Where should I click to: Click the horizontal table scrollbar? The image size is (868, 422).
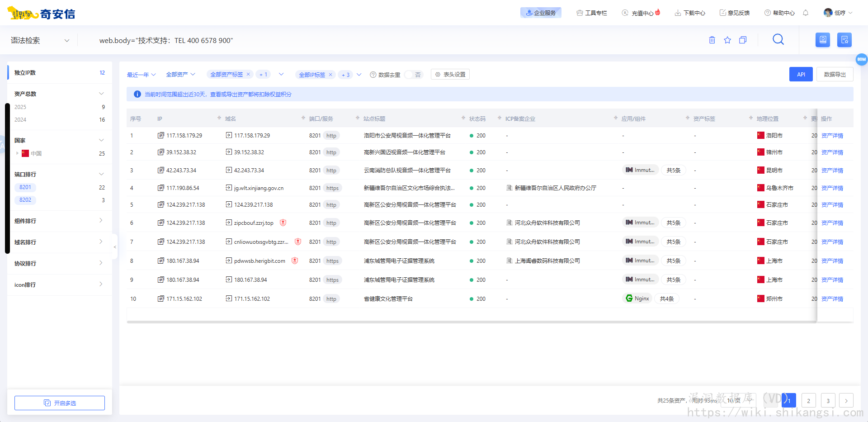(x=472, y=322)
